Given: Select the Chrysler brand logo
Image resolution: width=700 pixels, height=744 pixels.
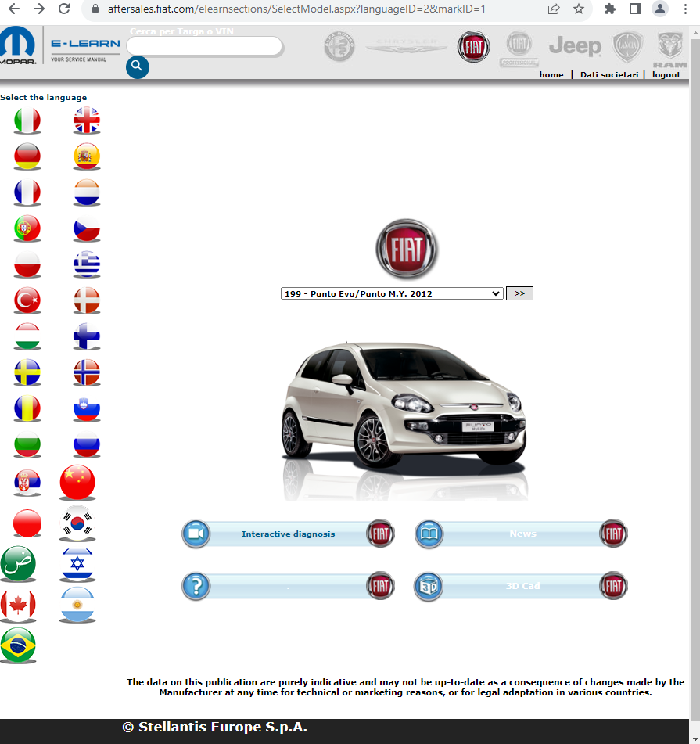Looking at the screenshot, I should click(406, 46).
